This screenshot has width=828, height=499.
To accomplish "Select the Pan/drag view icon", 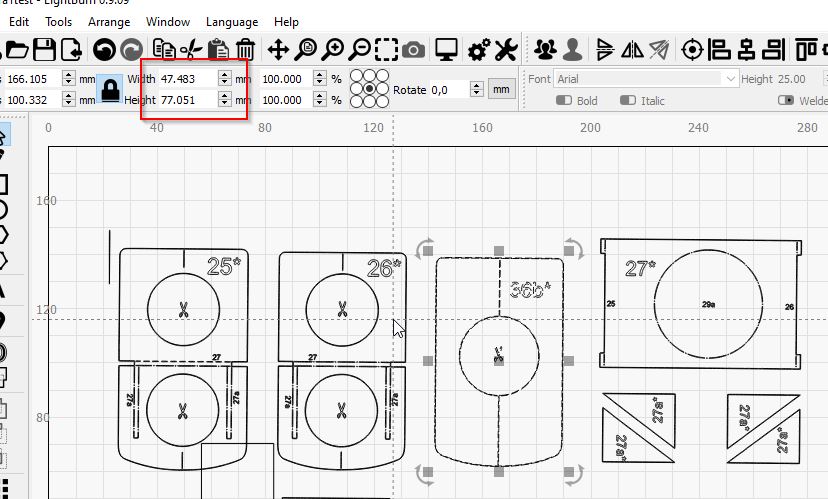I will coord(278,49).
